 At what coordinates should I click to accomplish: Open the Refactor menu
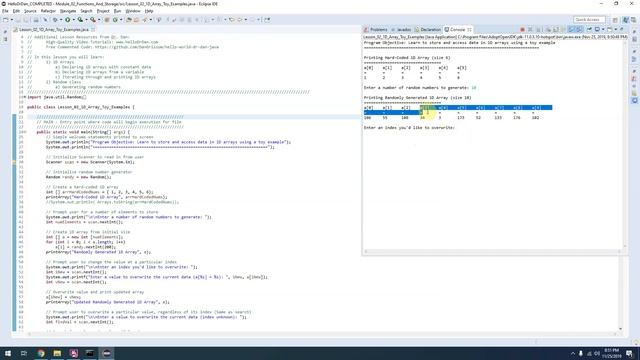tap(48, 11)
